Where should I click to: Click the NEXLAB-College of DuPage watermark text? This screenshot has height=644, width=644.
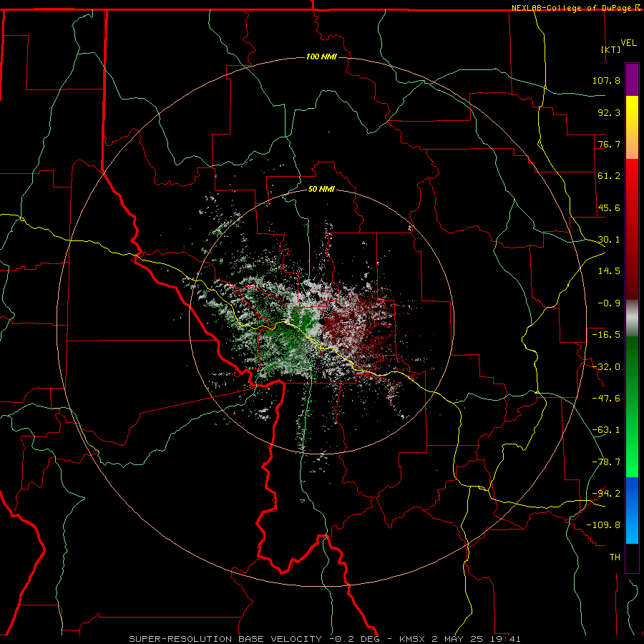click(571, 8)
